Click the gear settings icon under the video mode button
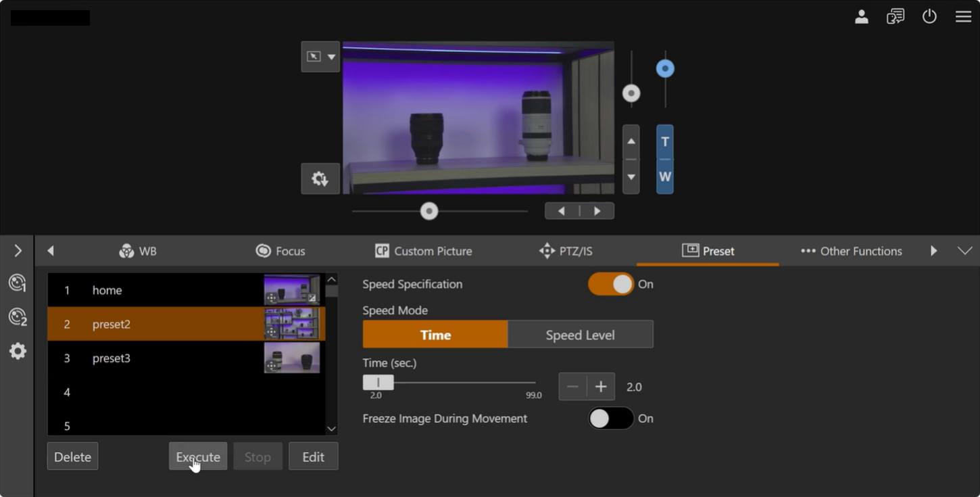 (x=320, y=179)
